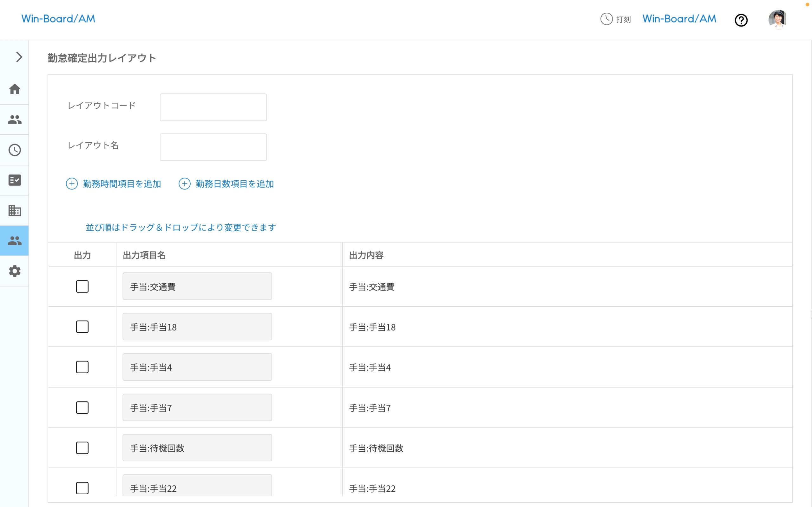
Task: Click the help question mark icon
Action: click(741, 20)
